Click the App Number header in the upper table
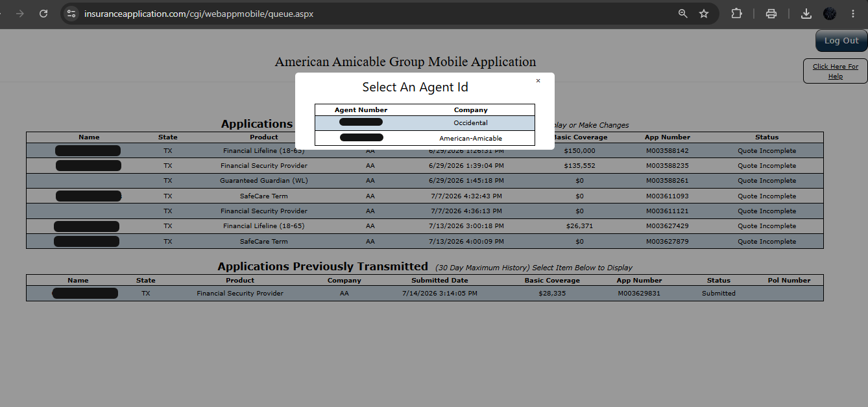The image size is (868, 407). tap(668, 137)
